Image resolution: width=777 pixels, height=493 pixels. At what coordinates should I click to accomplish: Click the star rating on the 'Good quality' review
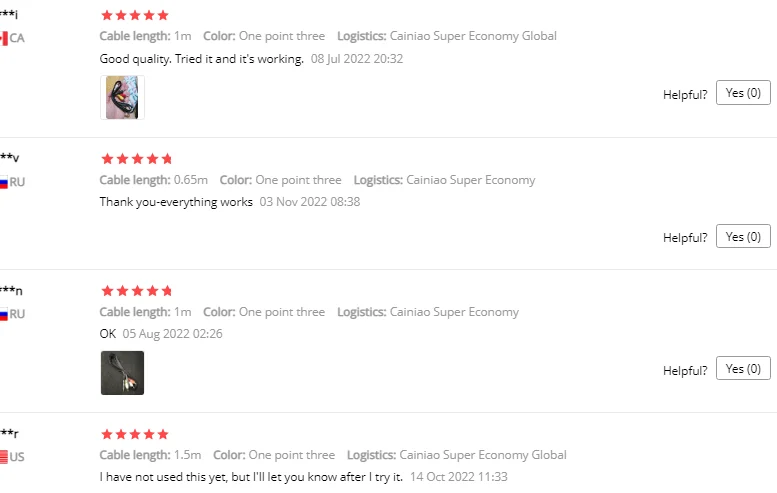[x=135, y=16]
